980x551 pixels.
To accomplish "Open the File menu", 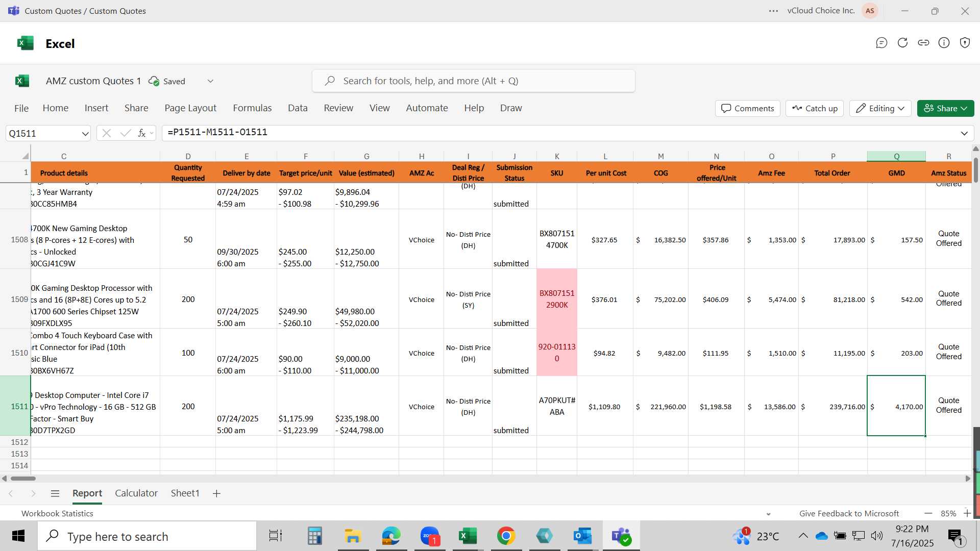I will (x=21, y=108).
